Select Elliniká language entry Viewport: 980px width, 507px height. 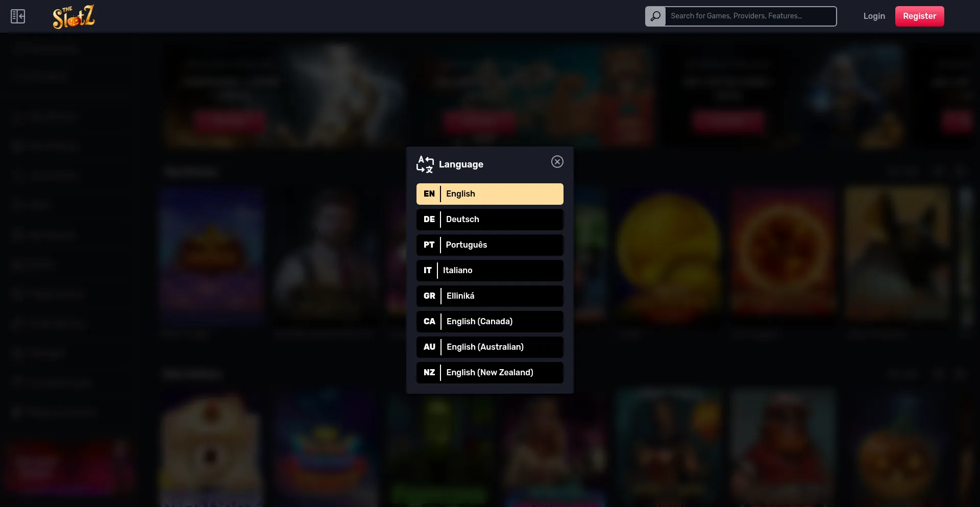[490, 296]
